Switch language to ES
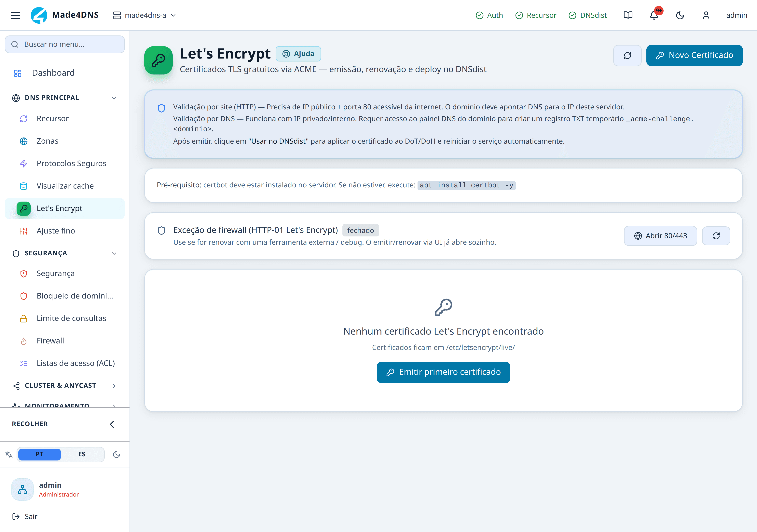 point(82,454)
